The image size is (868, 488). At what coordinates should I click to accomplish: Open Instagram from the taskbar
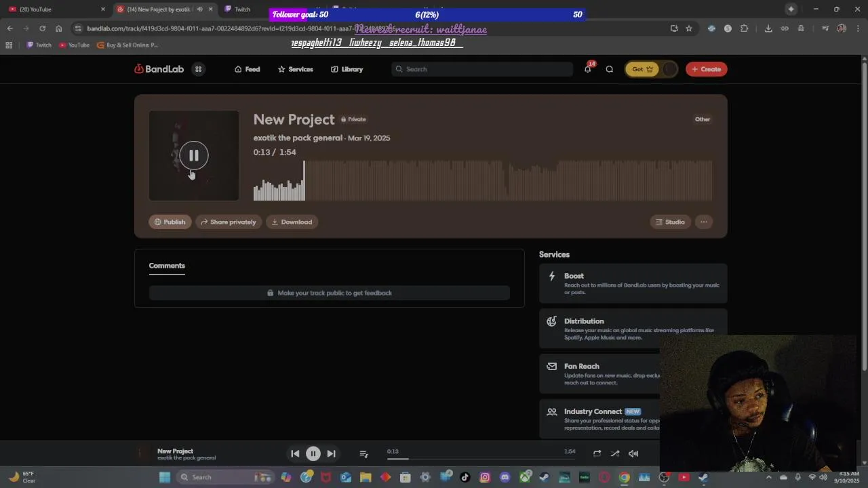(x=485, y=477)
